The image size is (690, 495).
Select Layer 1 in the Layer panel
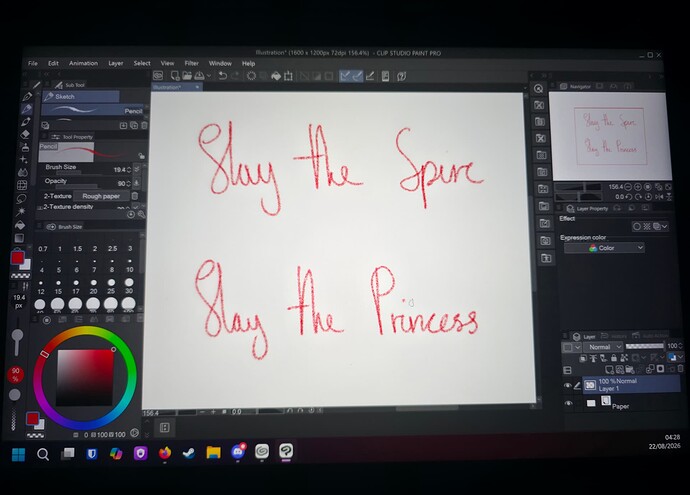click(x=631, y=385)
